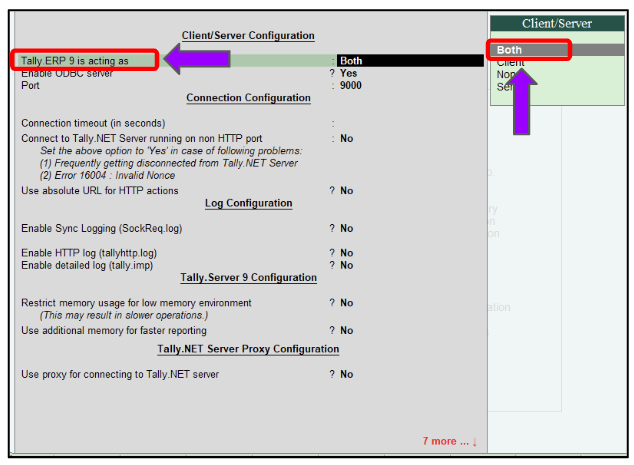The image size is (634, 465).
Task: Toggle 'Enable detailed log (tally.imp)' No value
Action: [347, 265]
